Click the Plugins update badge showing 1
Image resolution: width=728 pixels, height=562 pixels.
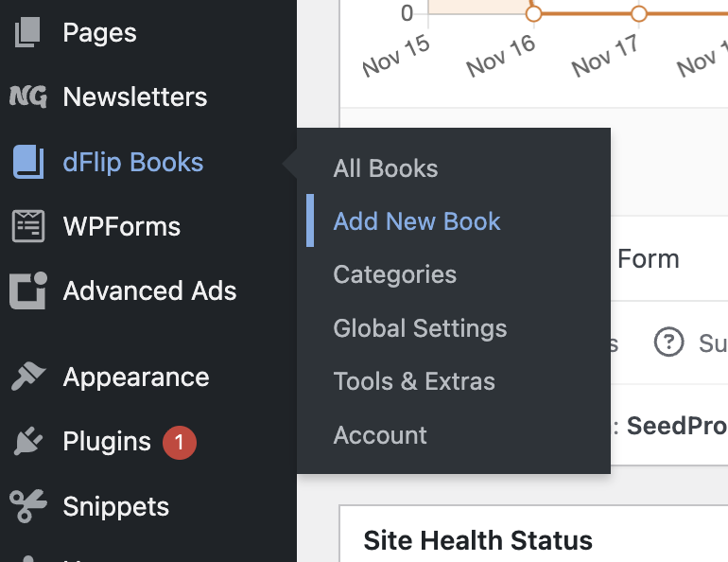tap(180, 442)
